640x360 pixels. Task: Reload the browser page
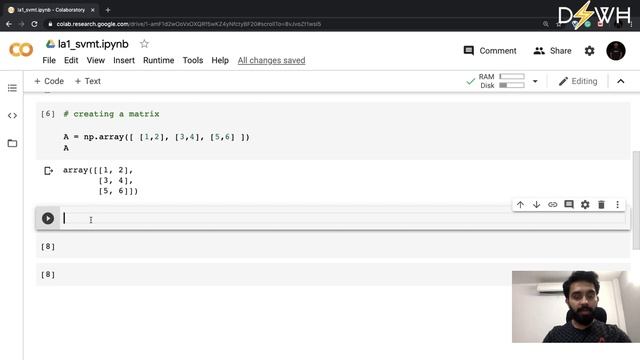click(34, 24)
